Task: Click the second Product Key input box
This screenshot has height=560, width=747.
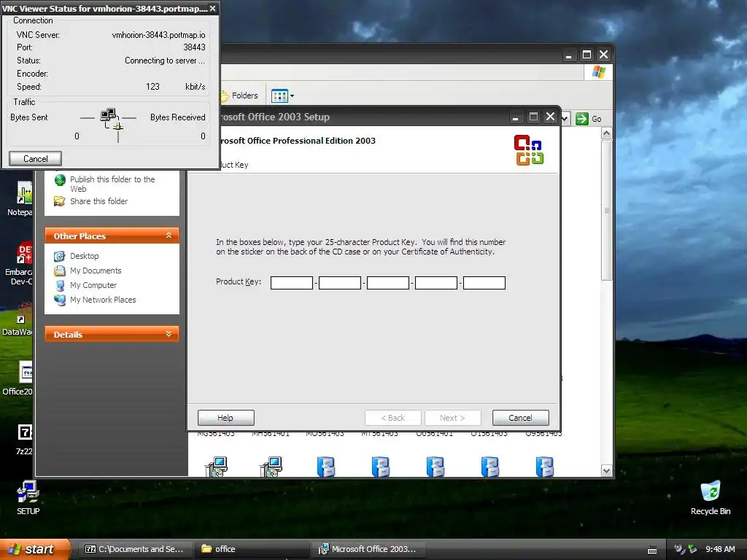Action: [x=340, y=283]
